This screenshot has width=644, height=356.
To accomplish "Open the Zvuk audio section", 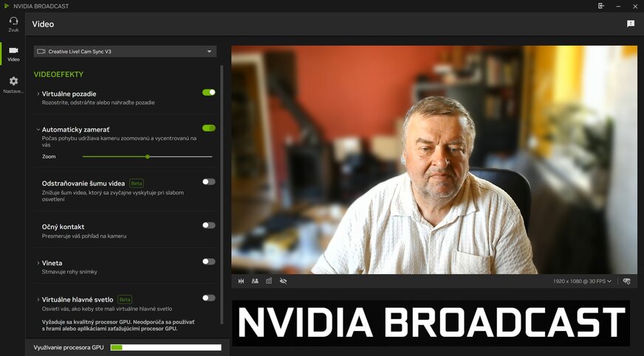I will click(13, 24).
